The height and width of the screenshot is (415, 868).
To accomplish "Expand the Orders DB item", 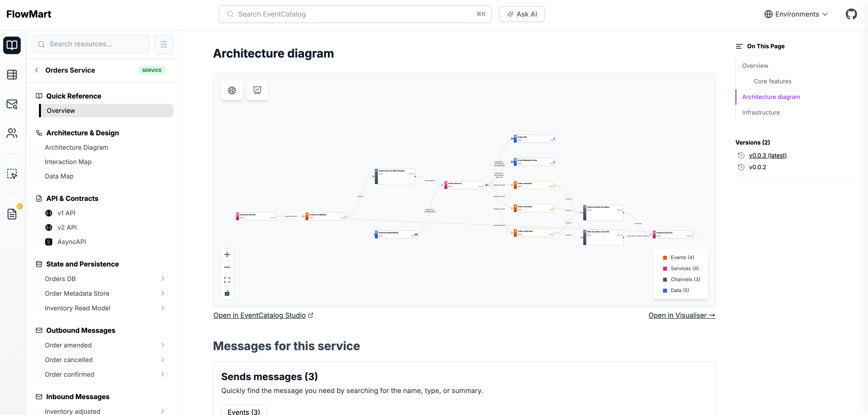I will click(x=163, y=279).
